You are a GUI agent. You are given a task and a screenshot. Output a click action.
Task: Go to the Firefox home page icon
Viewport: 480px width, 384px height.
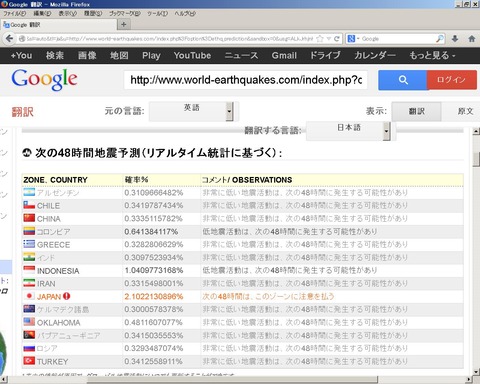click(x=472, y=39)
